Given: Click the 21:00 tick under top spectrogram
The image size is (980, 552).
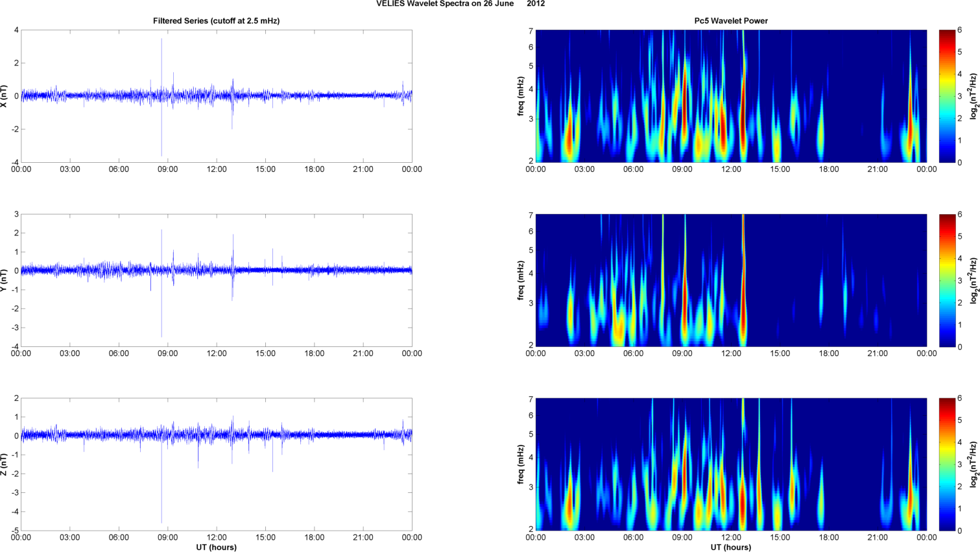Looking at the screenshot, I should [878, 169].
